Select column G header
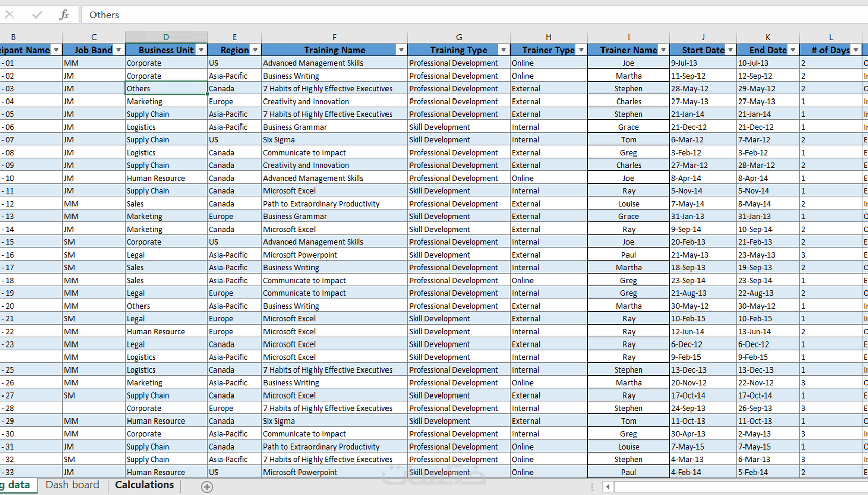This screenshot has height=495, width=868. 459,37
